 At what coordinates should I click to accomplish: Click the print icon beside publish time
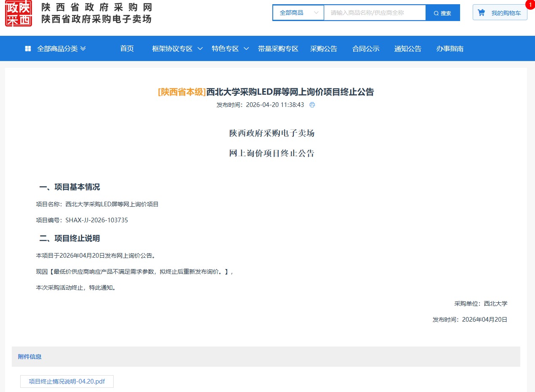click(312, 105)
